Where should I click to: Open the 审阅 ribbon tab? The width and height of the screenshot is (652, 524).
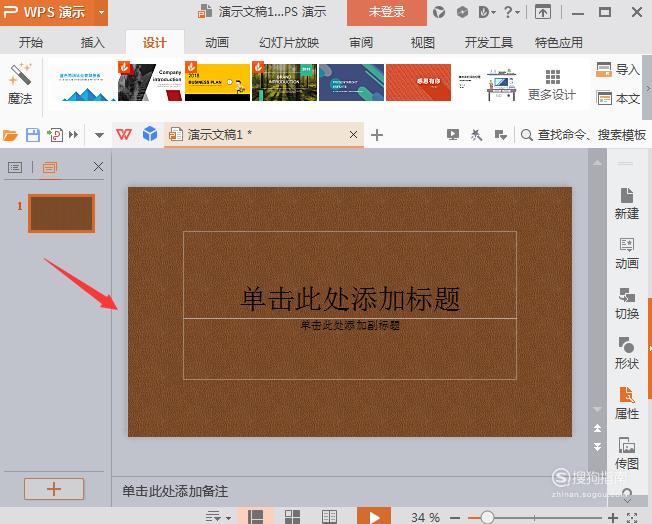click(x=361, y=42)
